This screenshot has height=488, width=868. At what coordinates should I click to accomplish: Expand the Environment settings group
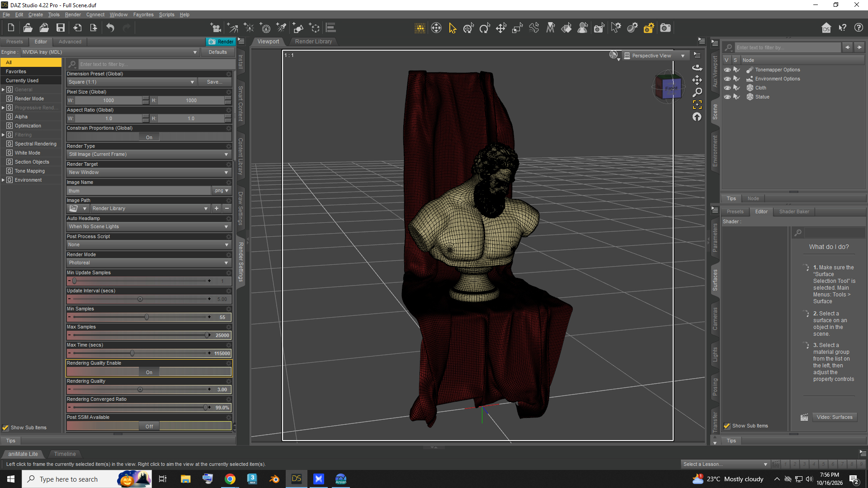pyautogui.click(x=3, y=180)
